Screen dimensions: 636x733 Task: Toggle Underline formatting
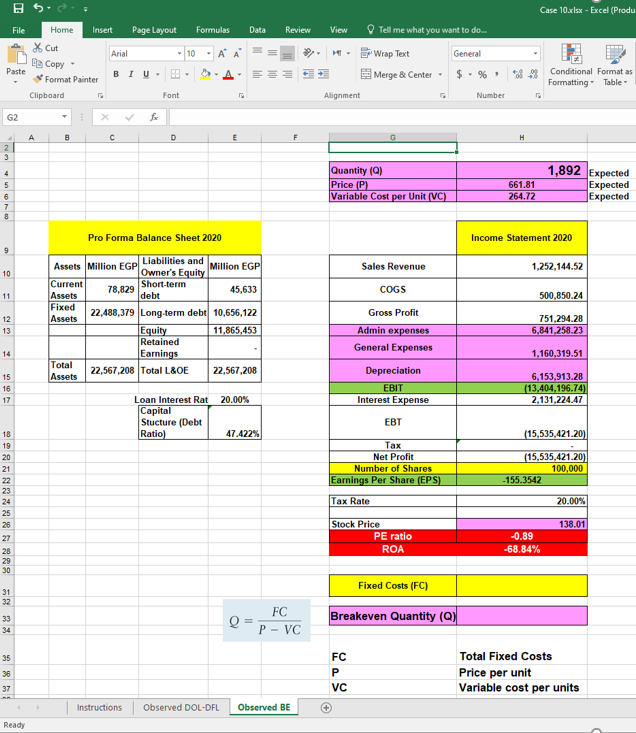(146, 74)
